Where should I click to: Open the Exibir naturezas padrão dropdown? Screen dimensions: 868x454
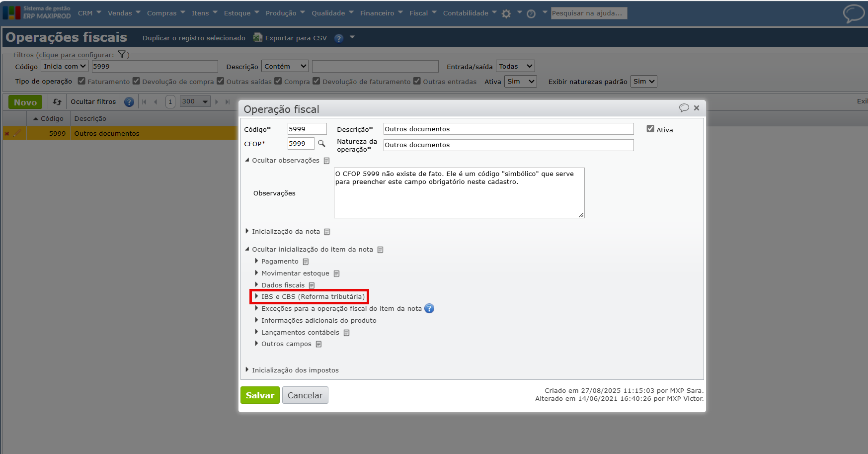tap(644, 82)
